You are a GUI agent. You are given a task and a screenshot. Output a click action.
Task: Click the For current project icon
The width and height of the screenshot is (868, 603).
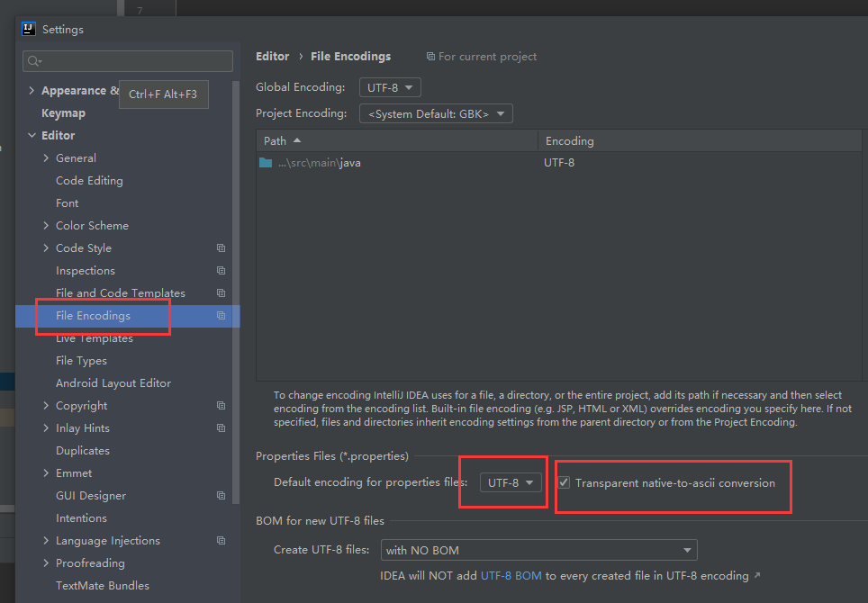[x=430, y=57]
